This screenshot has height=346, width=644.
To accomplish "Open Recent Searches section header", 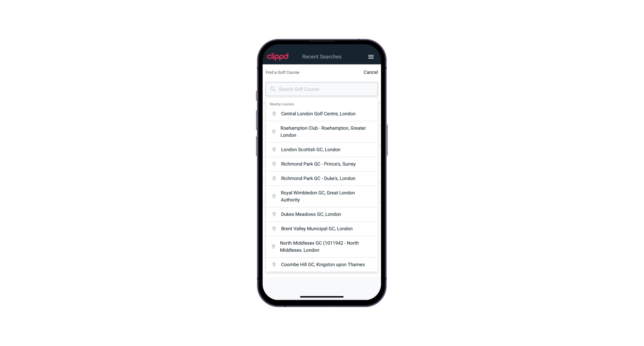I will 322,57.
